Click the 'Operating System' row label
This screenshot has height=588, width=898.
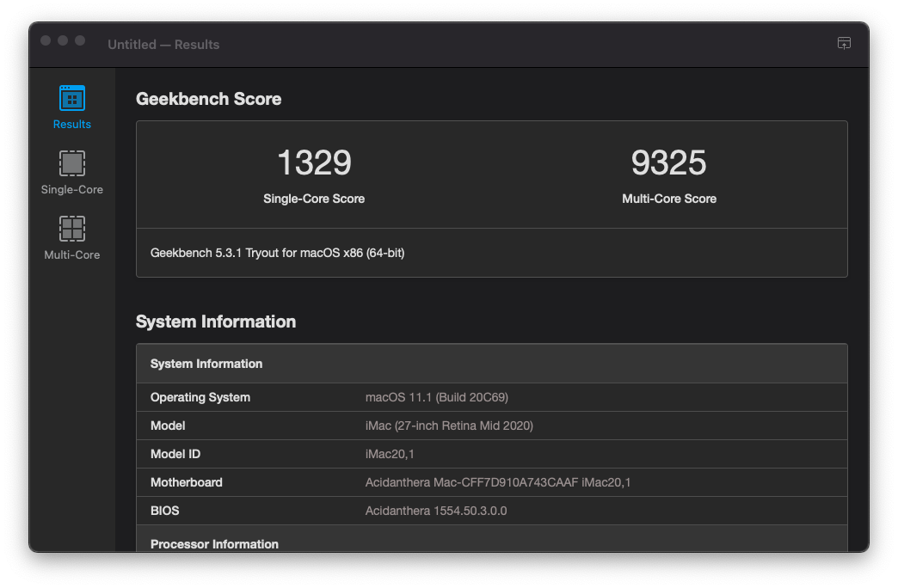coord(200,397)
